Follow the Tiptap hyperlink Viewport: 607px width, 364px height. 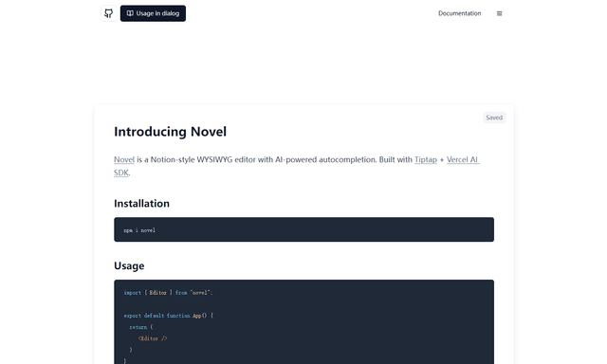pyautogui.click(x=426, y=160)
